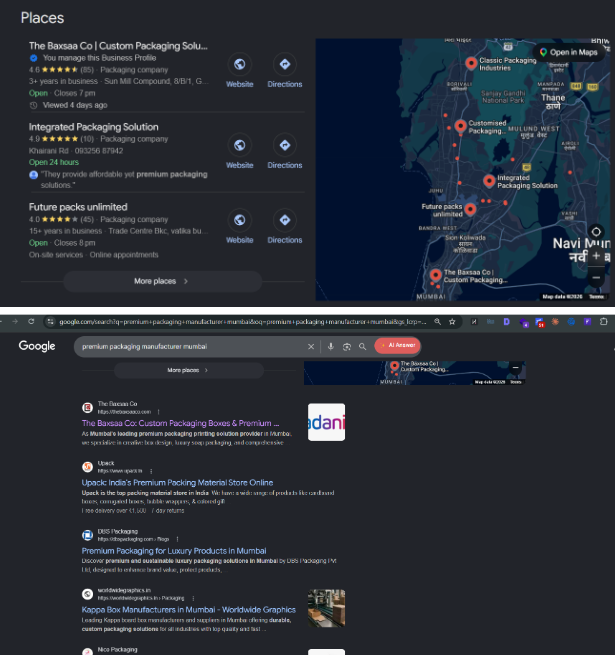Click the purple D extension icon
Screen dimensions: 615x655
tap(506, 322)
